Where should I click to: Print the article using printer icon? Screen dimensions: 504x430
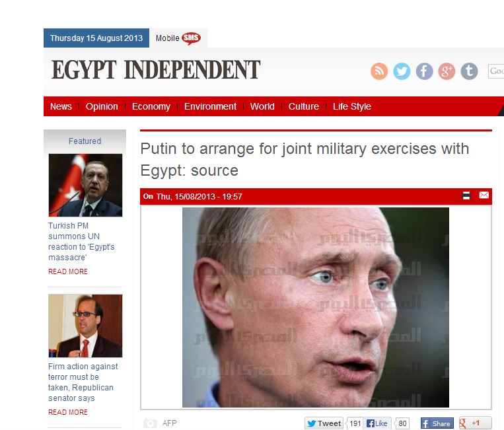tap(466, 196)
